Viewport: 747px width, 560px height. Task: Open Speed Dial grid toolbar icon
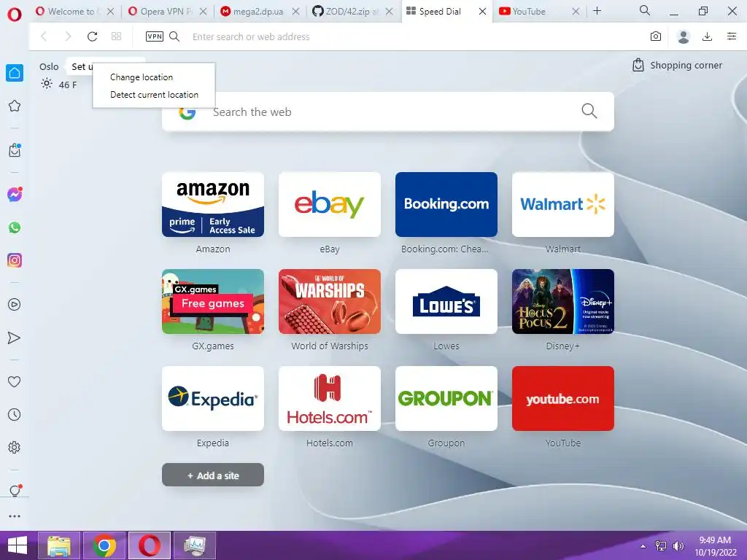(116, 36)
